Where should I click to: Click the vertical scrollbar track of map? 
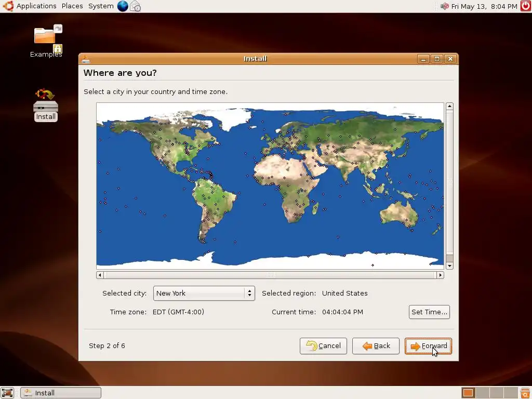point(449,186)
